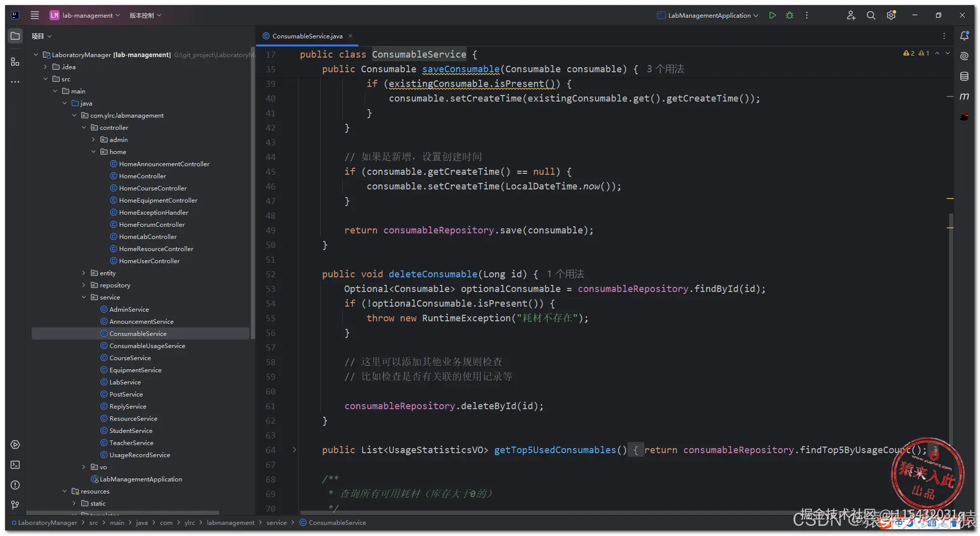Open Search Everywhere magnifier icon
Viewport: 980px width, 536px height.
tap(871, 15)
